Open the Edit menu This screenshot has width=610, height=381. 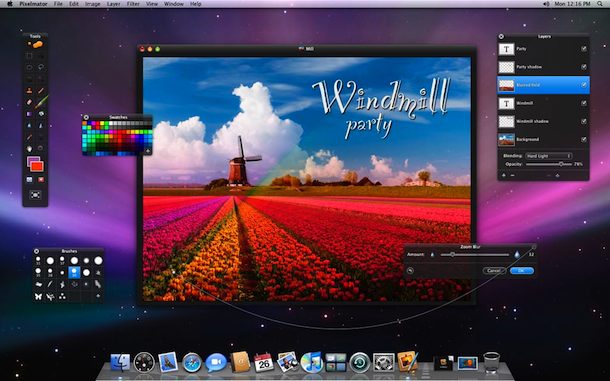coord(74,4)
